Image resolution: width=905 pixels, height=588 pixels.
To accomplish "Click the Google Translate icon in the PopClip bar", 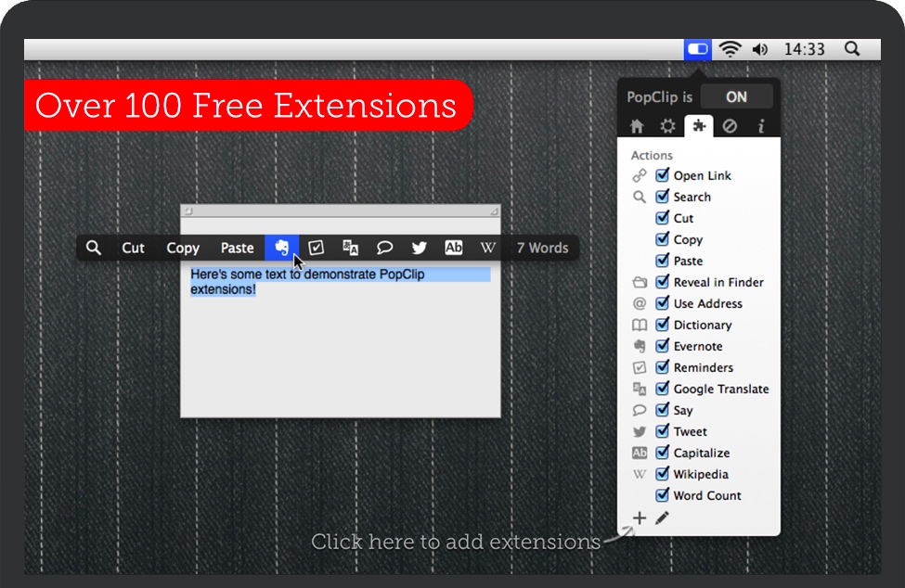I will [350, 248].
